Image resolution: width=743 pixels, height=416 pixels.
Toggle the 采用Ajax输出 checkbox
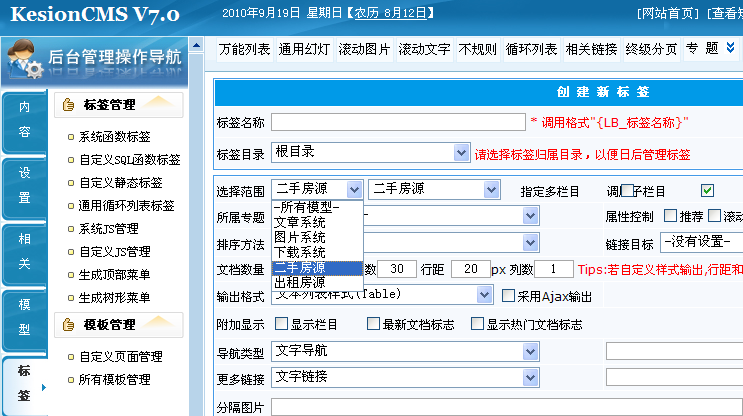507,296
